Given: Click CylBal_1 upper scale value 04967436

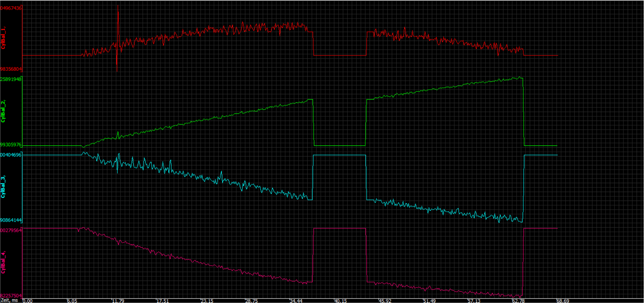Looking at the screenshot, I should coord(11,8).
